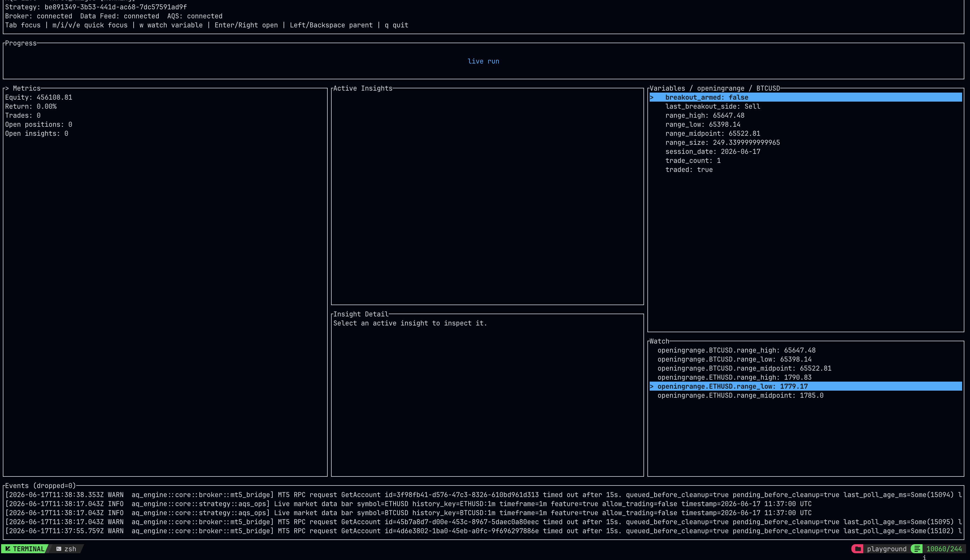Screen dimensions: 970x560
Task: Click the ETHUSD live market data bar event
Action: (408, 504)
